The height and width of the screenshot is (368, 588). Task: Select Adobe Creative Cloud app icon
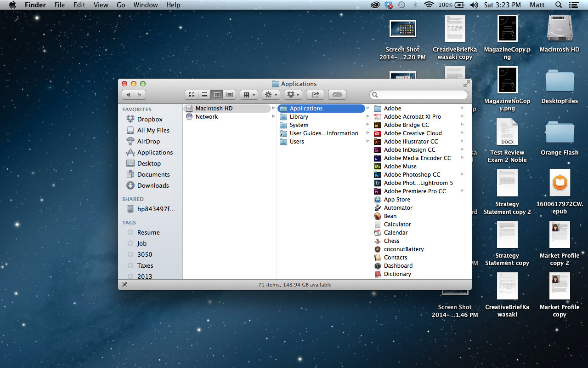coord(378,133)
